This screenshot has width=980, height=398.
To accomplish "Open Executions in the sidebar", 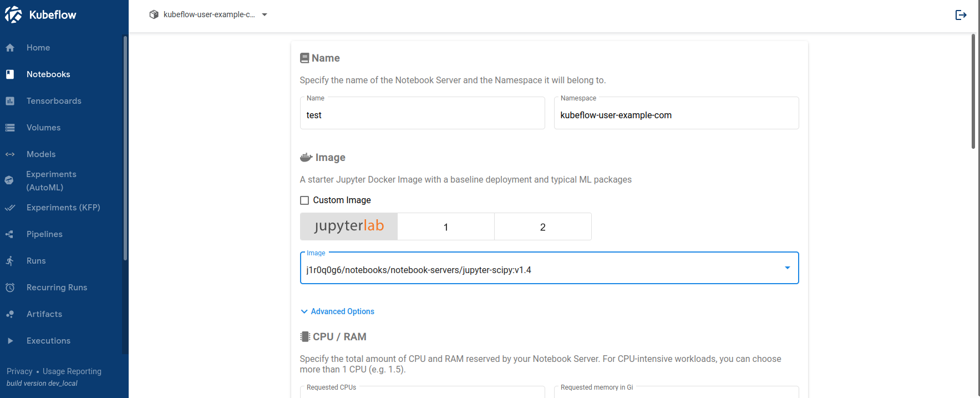I will pyautogui.click(x=48, y=341).
